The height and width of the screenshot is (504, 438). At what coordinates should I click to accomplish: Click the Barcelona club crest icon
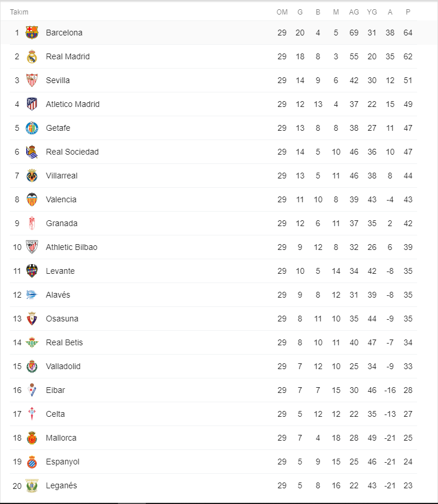click(x=32, y=33)
